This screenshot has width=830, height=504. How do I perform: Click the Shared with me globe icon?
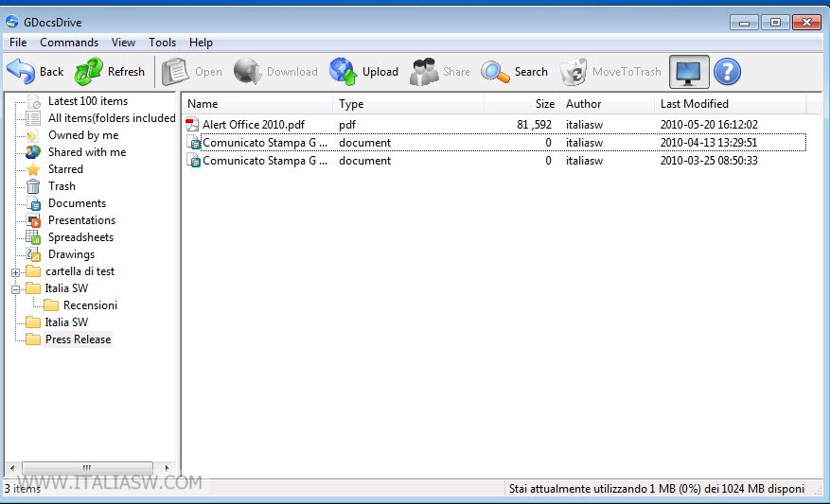[x=33, y=152]
